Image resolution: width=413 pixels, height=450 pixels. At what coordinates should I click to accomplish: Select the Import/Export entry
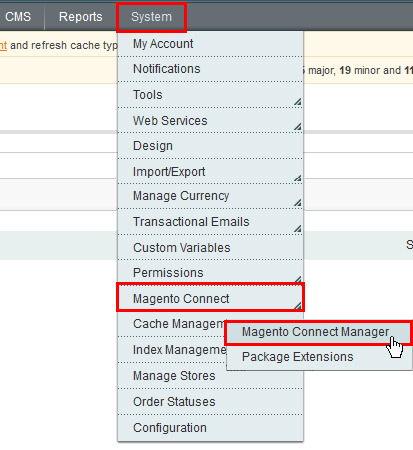coord(210,171)
